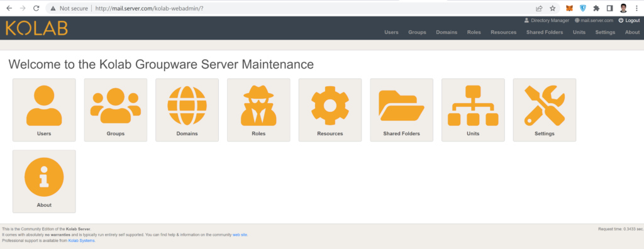Open Chrome three-dot menu

pyautogui.click(x=636, y=8)
